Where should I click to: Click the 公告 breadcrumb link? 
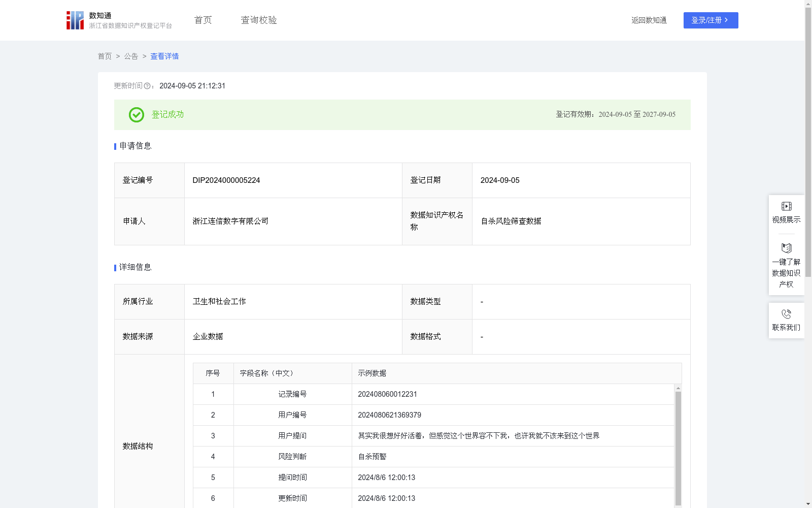click(x=131, y=56)
